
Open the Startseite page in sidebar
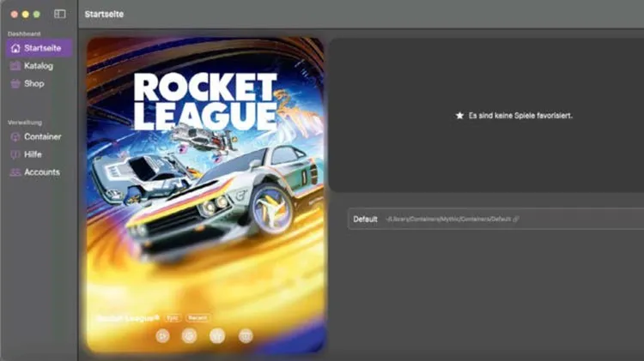pos(39,48)
